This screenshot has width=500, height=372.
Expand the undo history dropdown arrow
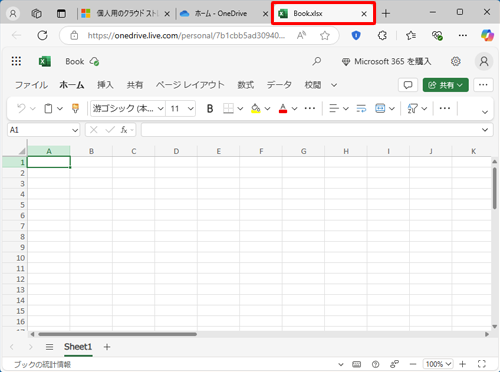tap(33, 109)
